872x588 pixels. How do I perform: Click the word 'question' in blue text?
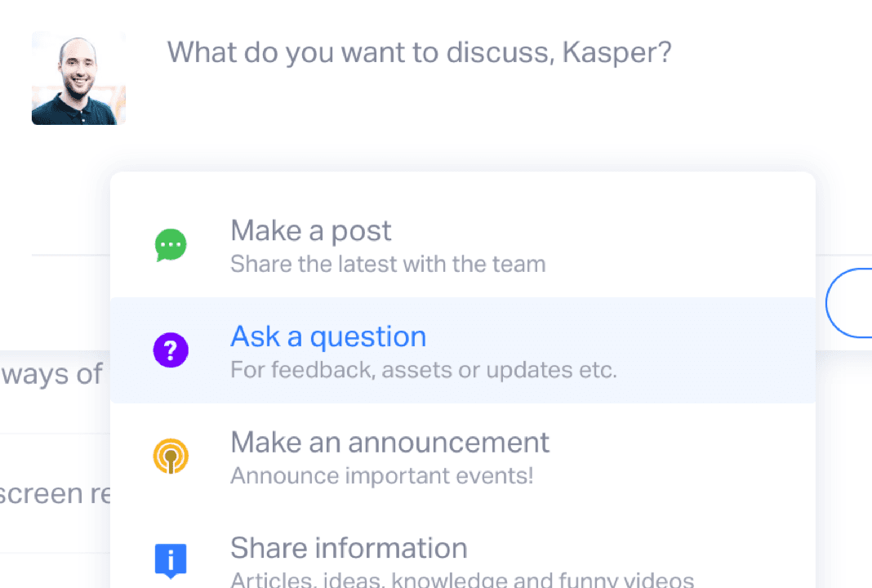tap(368, 337)
